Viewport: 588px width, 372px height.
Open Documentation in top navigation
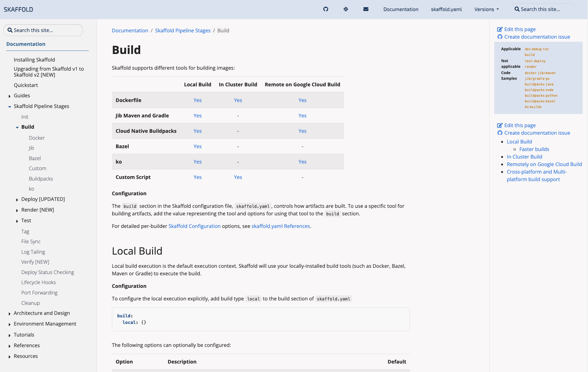pos(401,9)
